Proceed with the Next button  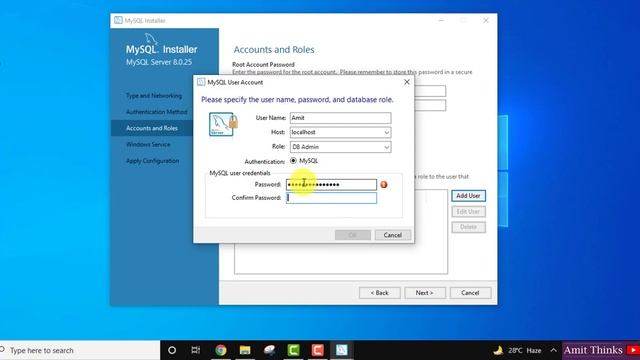pyautogui.click(x=424, y=293)
